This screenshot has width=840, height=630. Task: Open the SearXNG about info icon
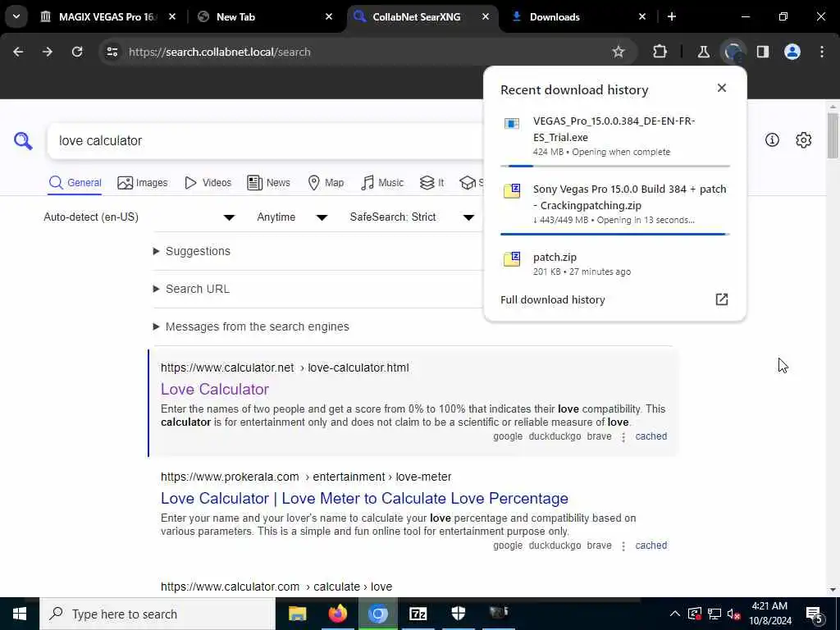point(772,140)
